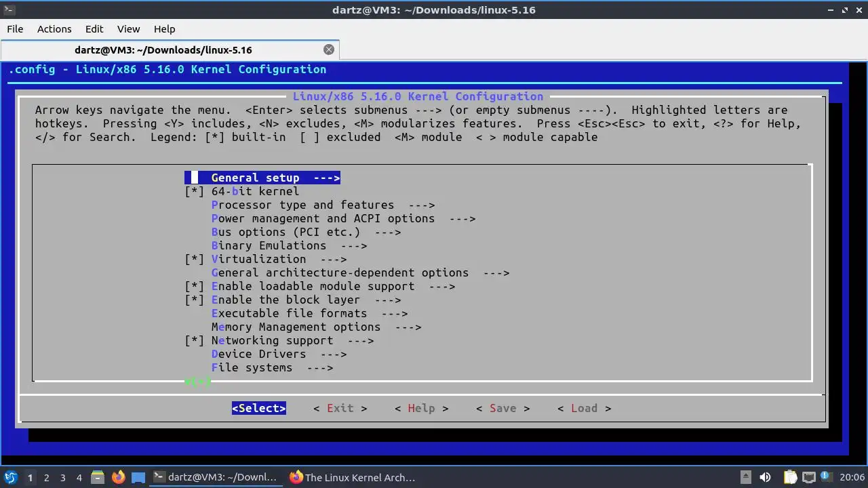
Task: Launch Firefox from the quick launch bar
Action: pyautogui.click(x=118, y=477)
